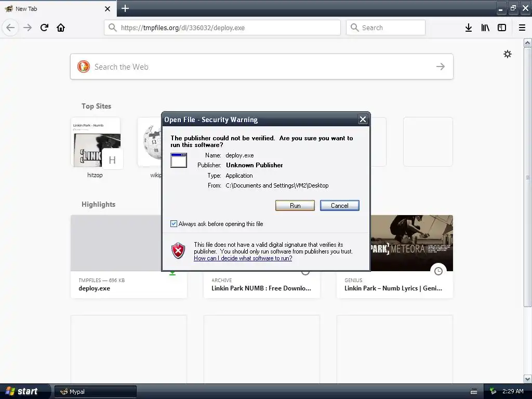
Task: Open the Downloads toolbar icon
Action: point(469,28)
